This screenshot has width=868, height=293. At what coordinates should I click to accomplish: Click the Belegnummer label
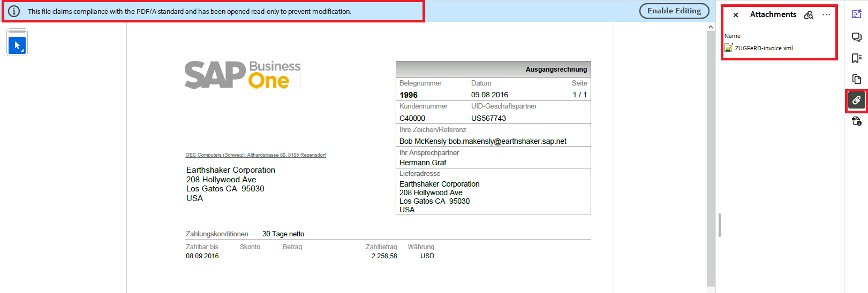pyautogui.click(x=420, y=83)
